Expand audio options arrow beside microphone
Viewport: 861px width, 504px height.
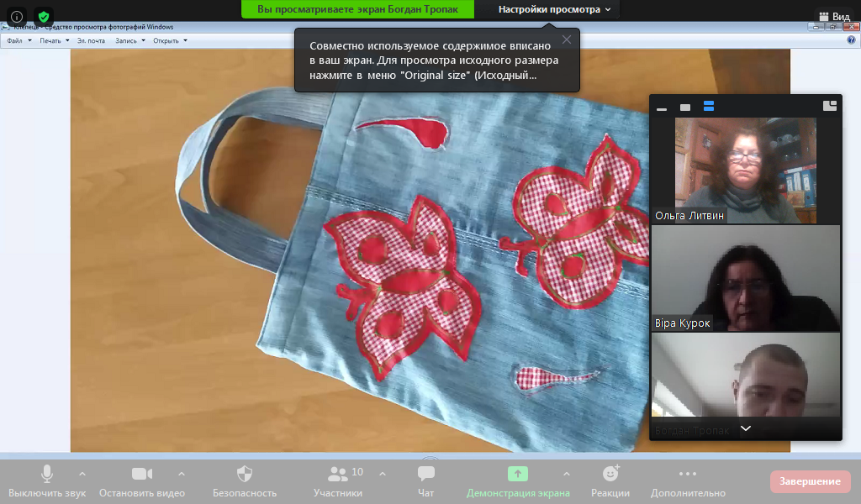[x=82, y=473]
